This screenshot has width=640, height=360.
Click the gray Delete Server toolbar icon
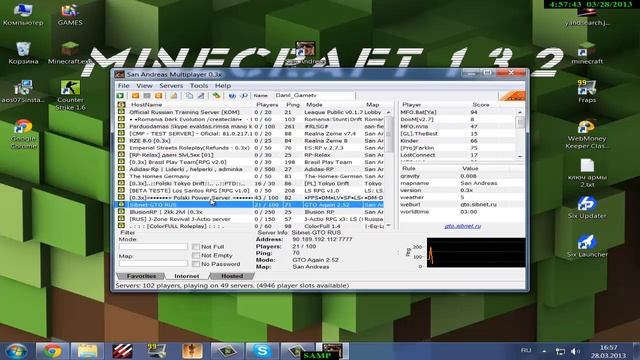point(147,96)
